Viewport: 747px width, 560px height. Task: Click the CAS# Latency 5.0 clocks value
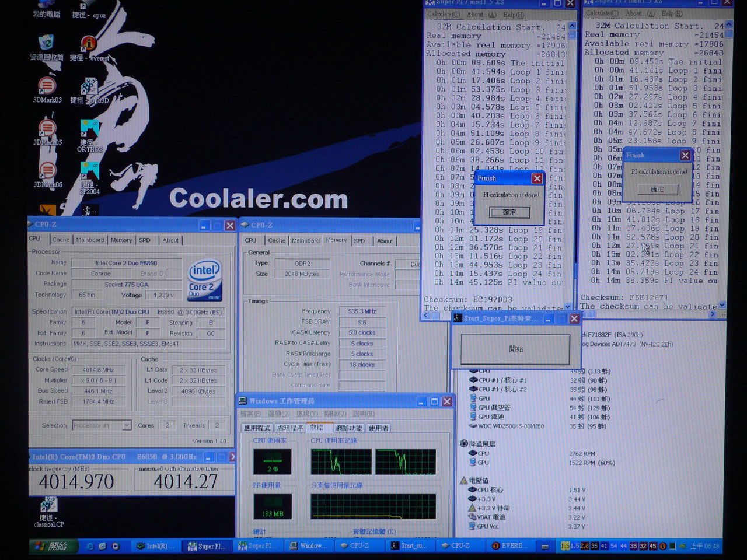[x=362, y=333]
